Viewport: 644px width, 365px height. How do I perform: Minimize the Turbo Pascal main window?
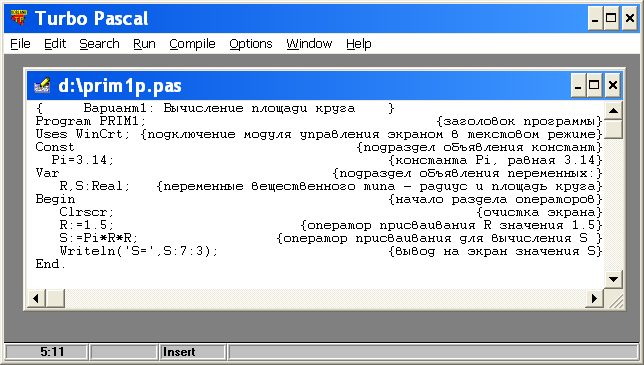point(595,18)
